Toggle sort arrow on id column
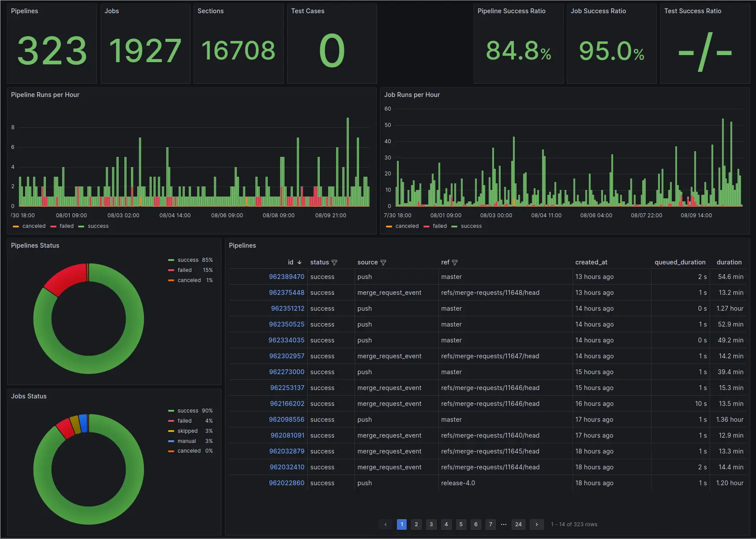 (299, 262)
